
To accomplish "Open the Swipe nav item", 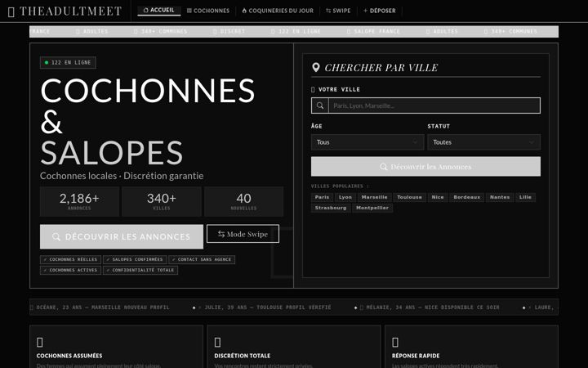I will 338,11.
